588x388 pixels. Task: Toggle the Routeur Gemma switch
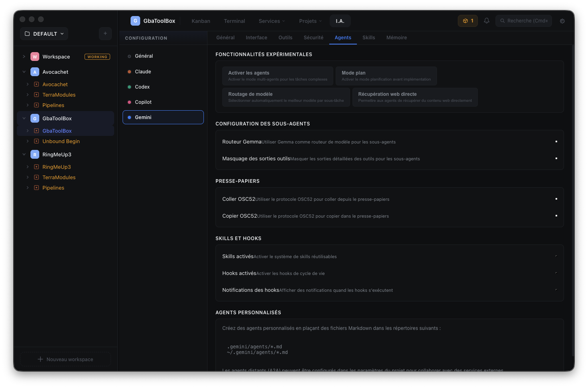tap(556, 141)
